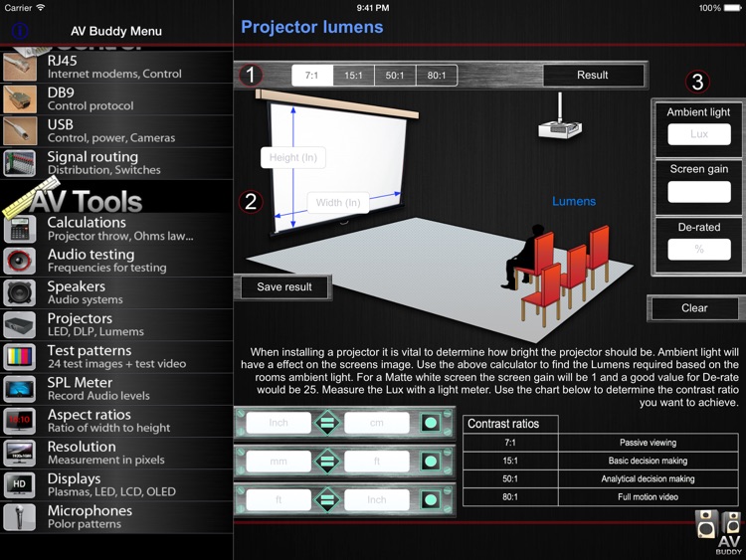Screen dimensions: 746x560
Task: Open Speakers Audio systems menu entry
Action: (x=116, y=292)
